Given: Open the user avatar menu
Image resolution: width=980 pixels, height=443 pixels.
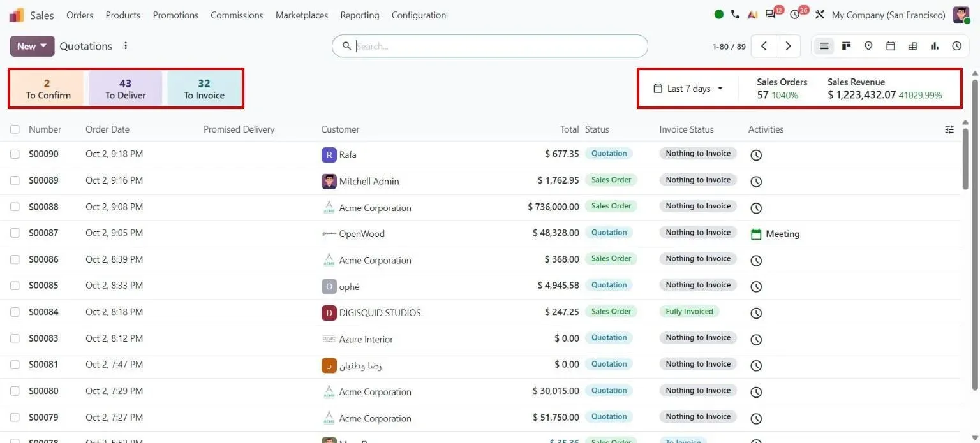Looking at the screenshot, I should [x=961, y=15].
